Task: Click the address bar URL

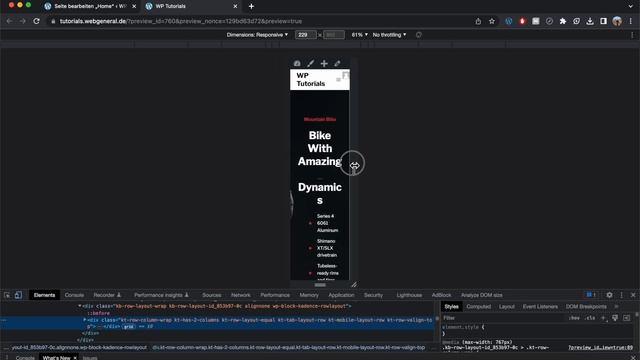Action: (x=181, y=21)
